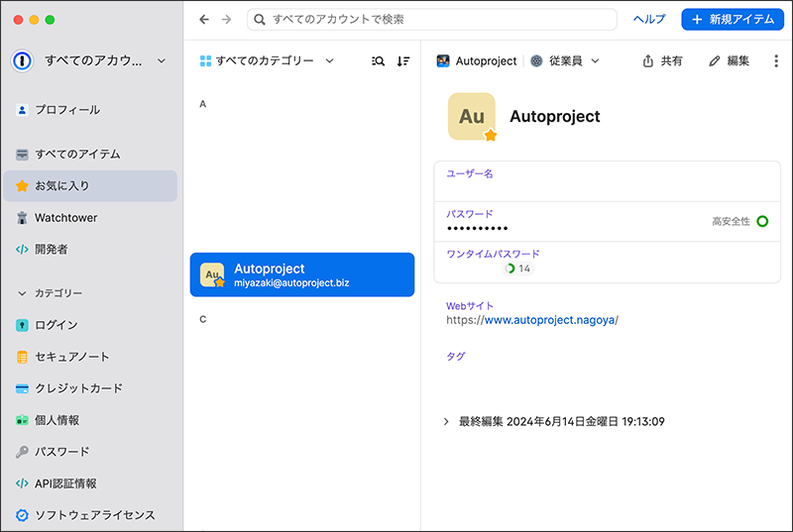This screenshot has width=793, height=532.
Task: Open the www.autoproject.nagoya website link
Action: [548, 320]
